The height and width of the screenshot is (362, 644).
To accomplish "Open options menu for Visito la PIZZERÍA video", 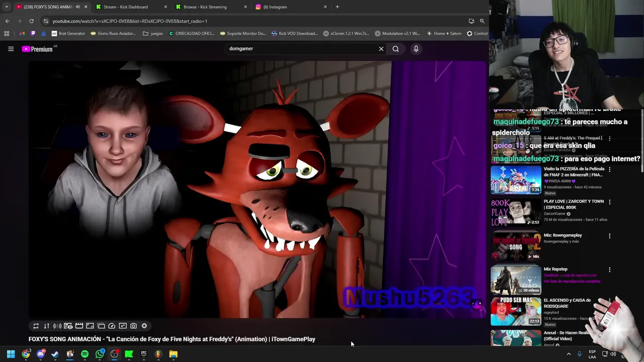I will (x=609, y=169).
